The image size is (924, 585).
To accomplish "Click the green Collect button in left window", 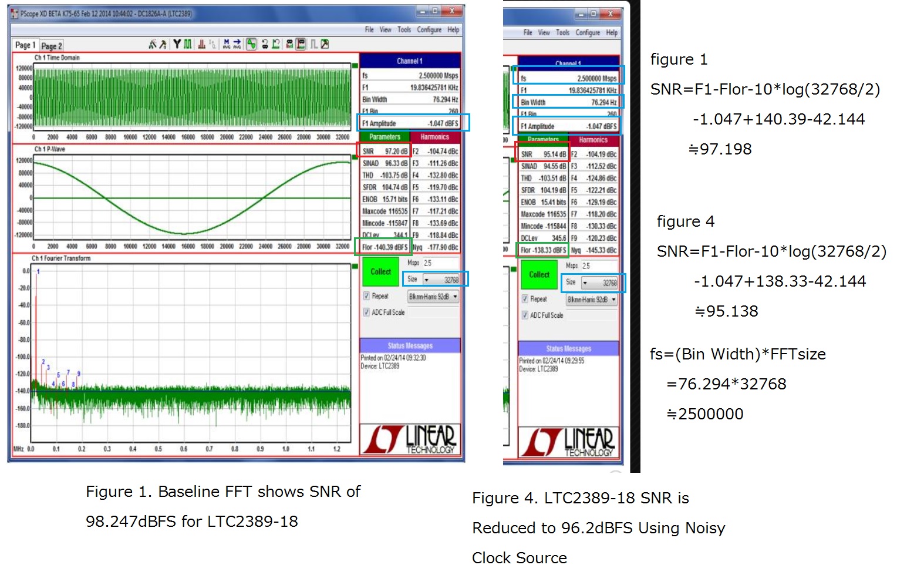I will (x=380, y=271).
